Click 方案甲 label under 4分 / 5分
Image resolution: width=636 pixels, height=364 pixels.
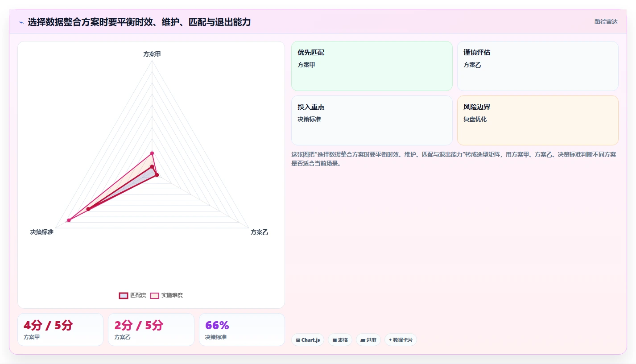[x=32, y=337]
